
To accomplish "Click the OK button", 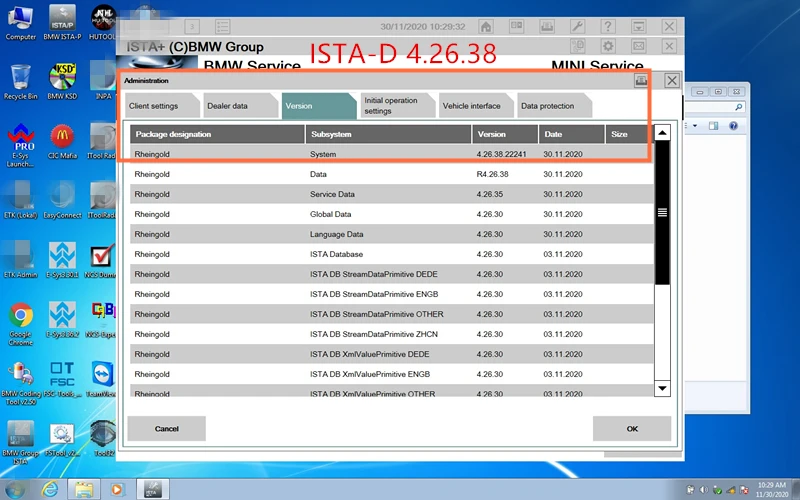I will [632, 429].
